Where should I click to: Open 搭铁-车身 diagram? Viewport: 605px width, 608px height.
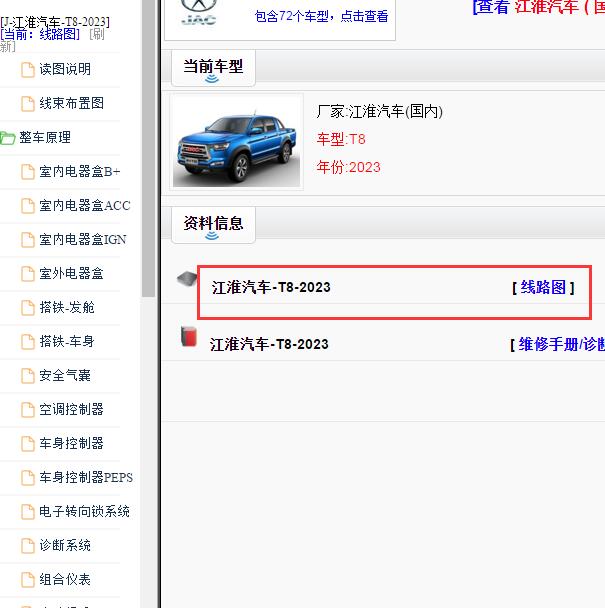pos(67,342)
